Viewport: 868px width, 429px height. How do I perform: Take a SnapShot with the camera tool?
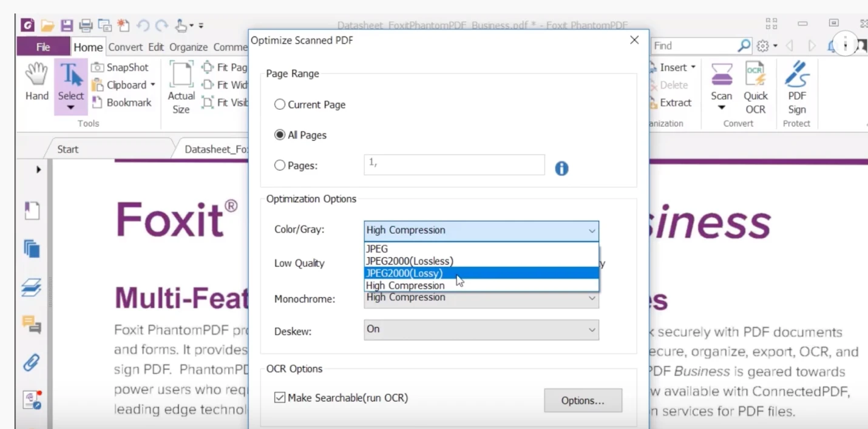tap(120, 67)
